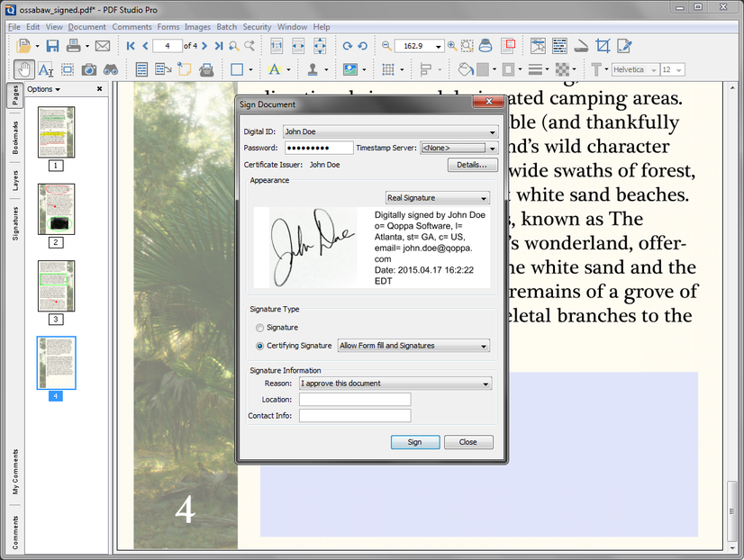Image resolution: width=744 pixels, height=560 pixels.
Task: Select the Signature radio button
Action: 260,328
